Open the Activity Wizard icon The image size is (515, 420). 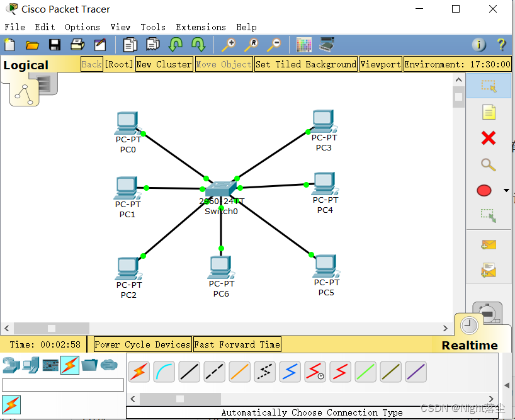100,45
